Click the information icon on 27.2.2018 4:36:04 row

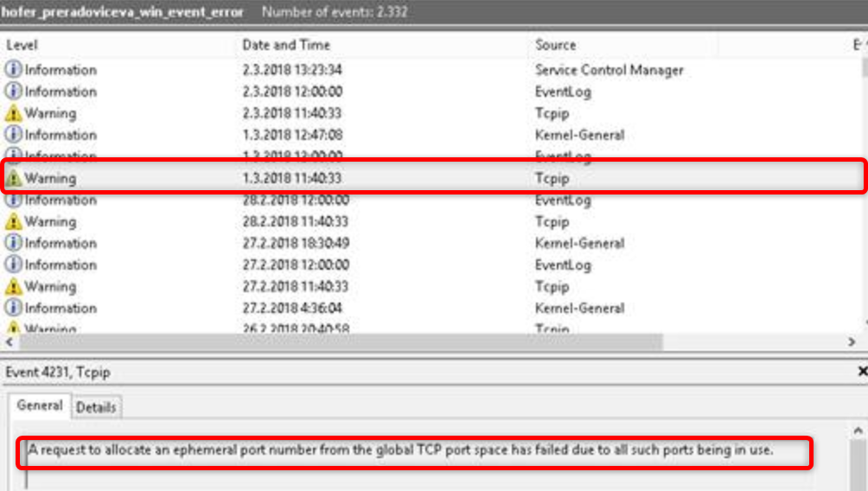pyautogui.click(x=13, y=308)
